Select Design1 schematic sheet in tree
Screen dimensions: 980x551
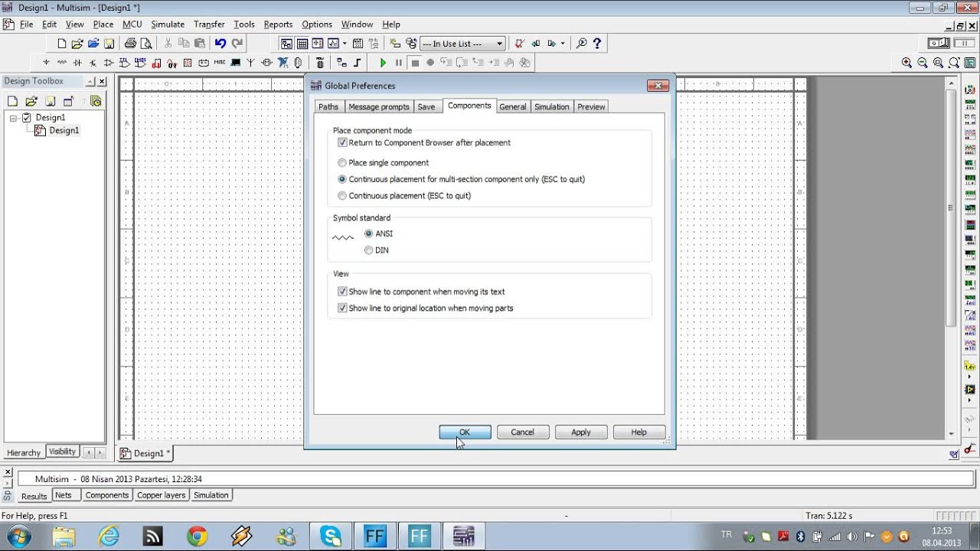(64, 131)
